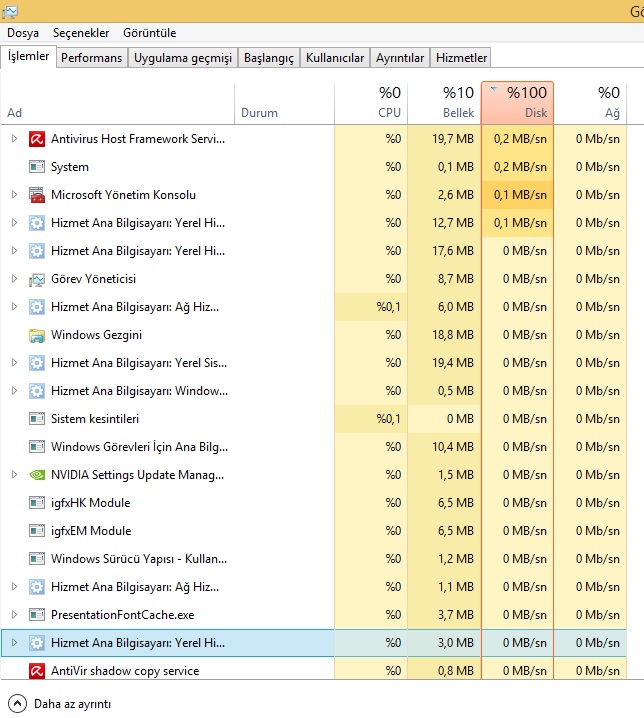Sort processes by the Ad column header
This screenshot has height=718, width=644.
tap(117, 103)
